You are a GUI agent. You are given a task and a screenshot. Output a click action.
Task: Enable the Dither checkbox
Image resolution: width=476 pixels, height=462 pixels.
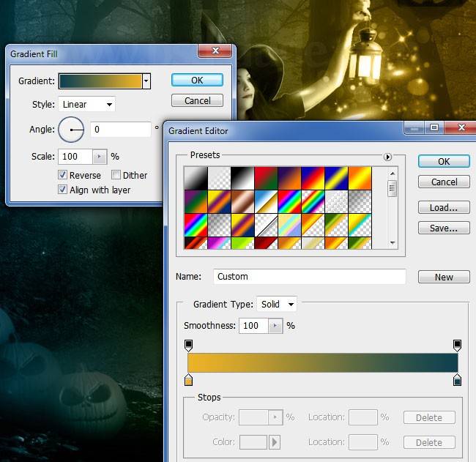click(x=116, y=175)
